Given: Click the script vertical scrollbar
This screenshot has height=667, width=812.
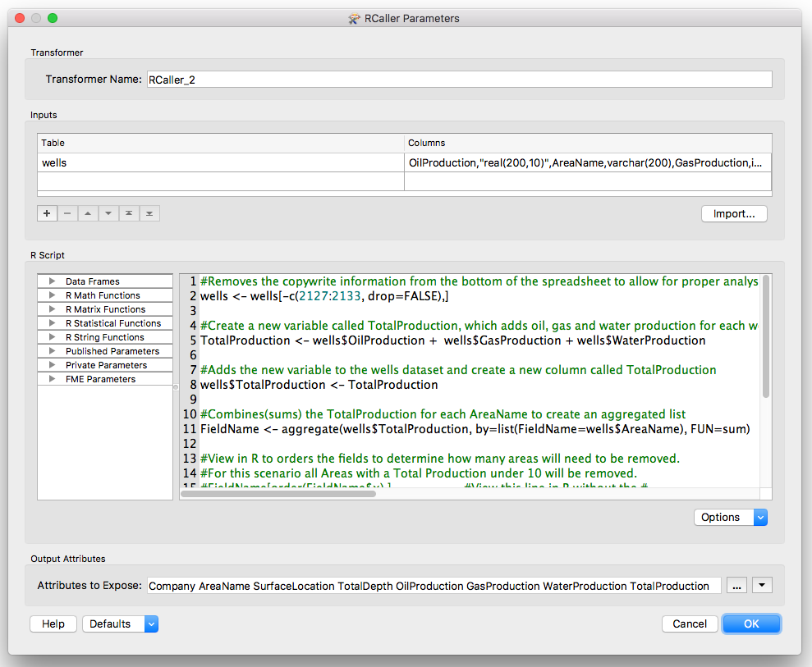Looking at the screenshot, I should click(766, 336).
